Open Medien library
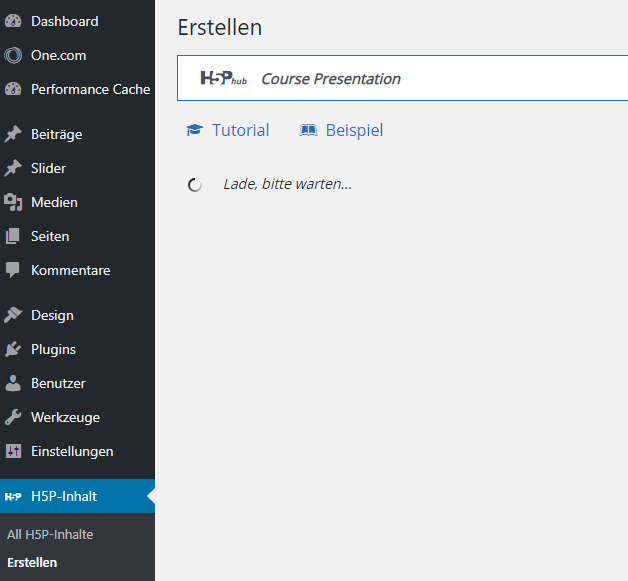Image resolution: width=628 pixels, height=581 pixels. (77, 202)
